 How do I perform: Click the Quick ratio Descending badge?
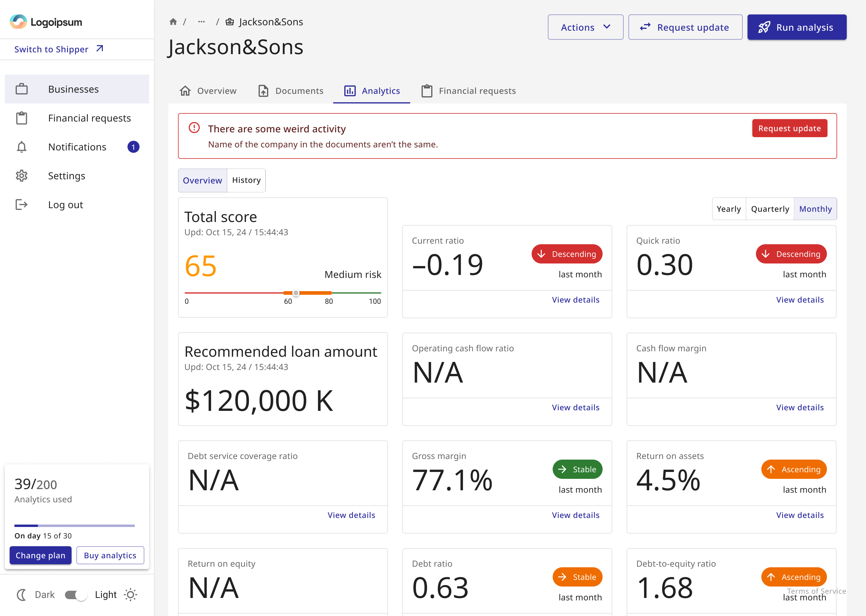click(x=791, y=254)
